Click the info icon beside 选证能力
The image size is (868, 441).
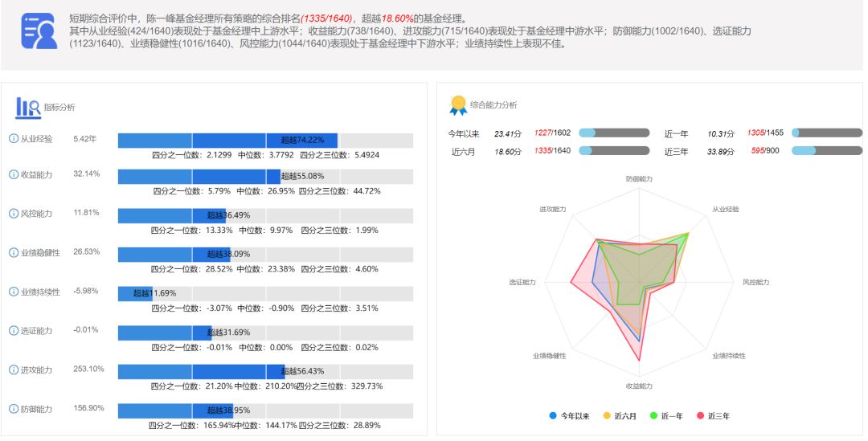click(x=14, y=331)
